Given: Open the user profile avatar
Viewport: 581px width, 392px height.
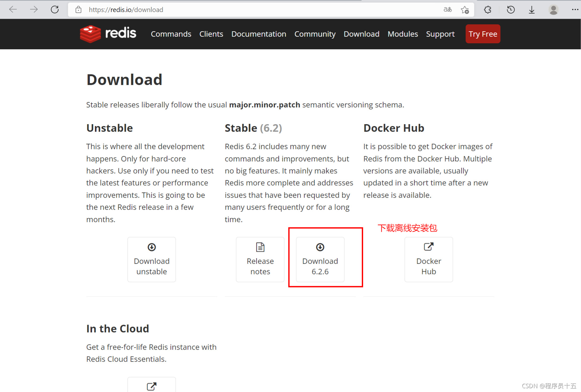Looking at the screenshot, I should point(553,10).
